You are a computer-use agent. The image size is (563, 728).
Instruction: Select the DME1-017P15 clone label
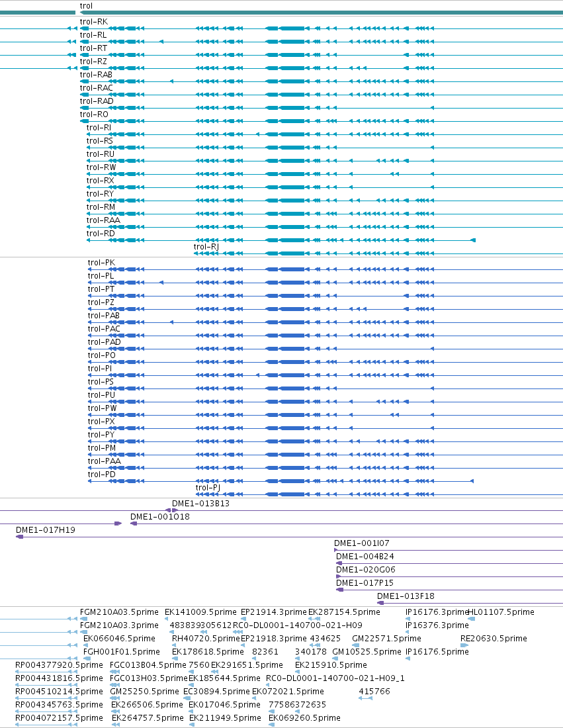pos(365,582)
